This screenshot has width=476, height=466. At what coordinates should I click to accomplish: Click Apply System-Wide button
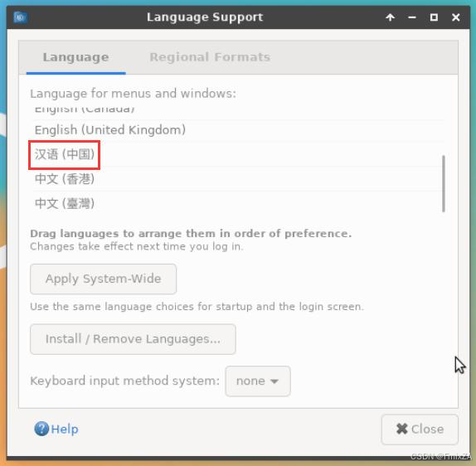tap(103, 279)
